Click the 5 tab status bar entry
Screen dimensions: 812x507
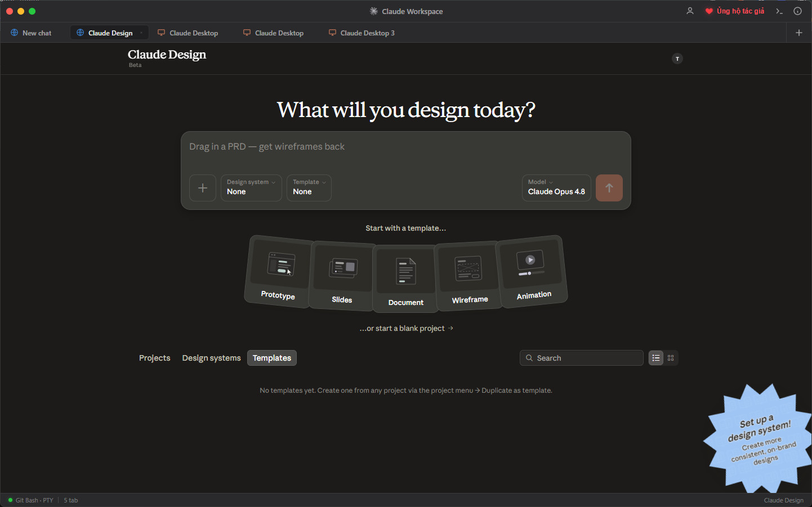click(x=71, y=500)
